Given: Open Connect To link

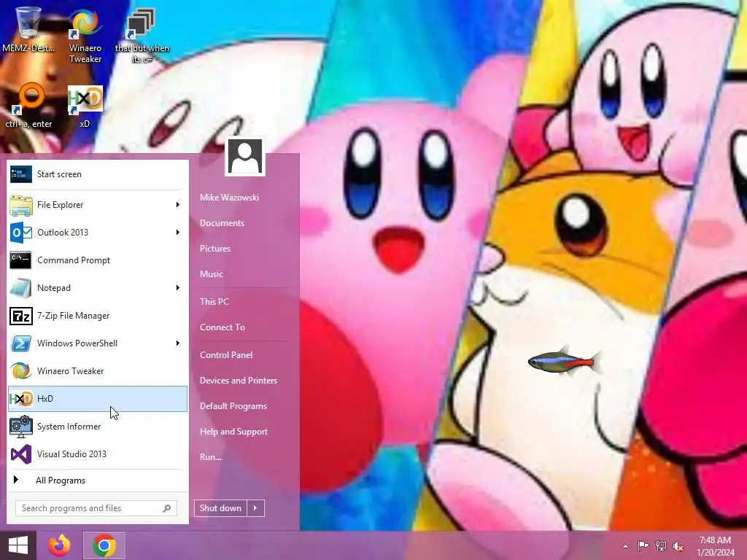Looking at the screenshot, I should 222,327.
